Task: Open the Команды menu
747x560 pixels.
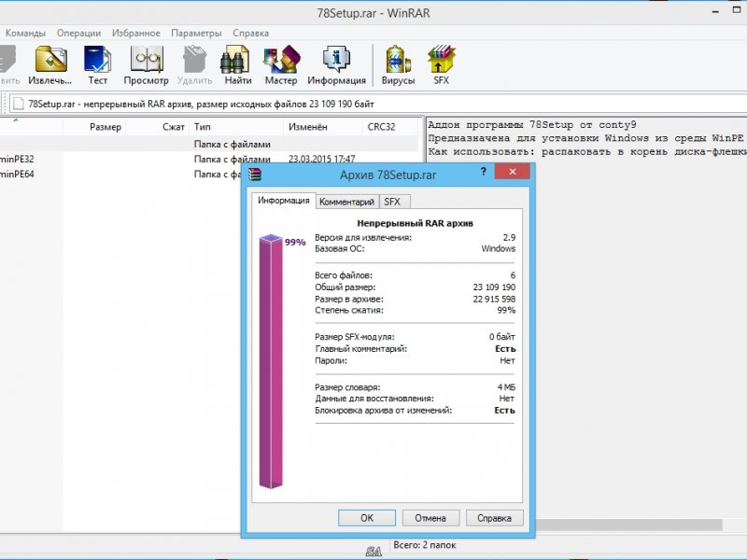Action: click(25, 33)
